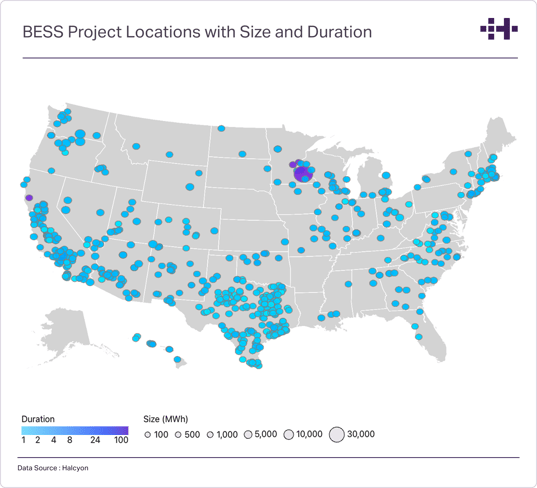Click the Size (MWh) legend label
537x488 pixels.
click(166, 419)
